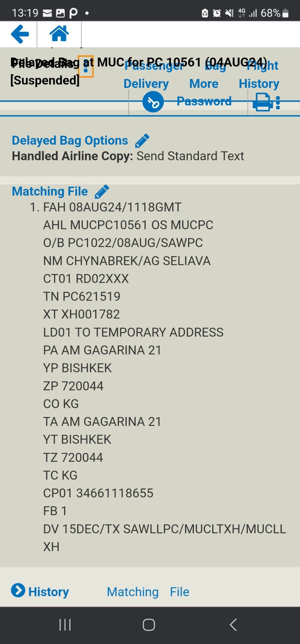Click the printer icon

click(263, 102)
